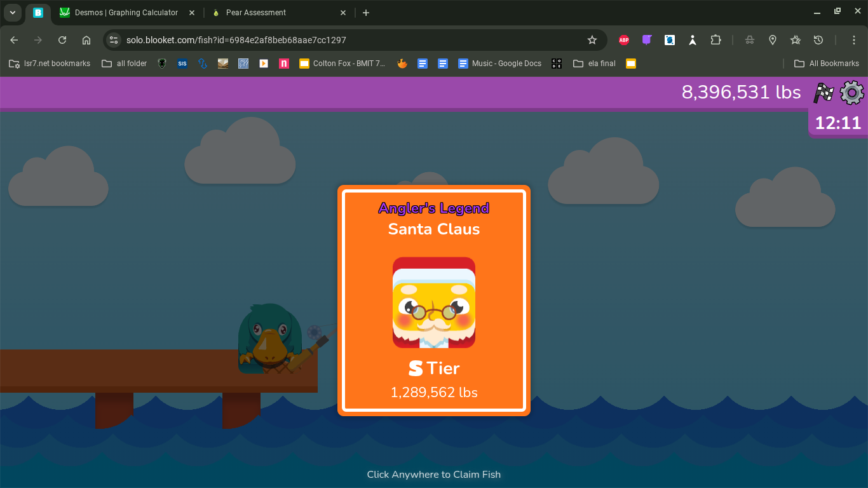Open a new browser tab
The image size is (868, 488).
point(365,13)
